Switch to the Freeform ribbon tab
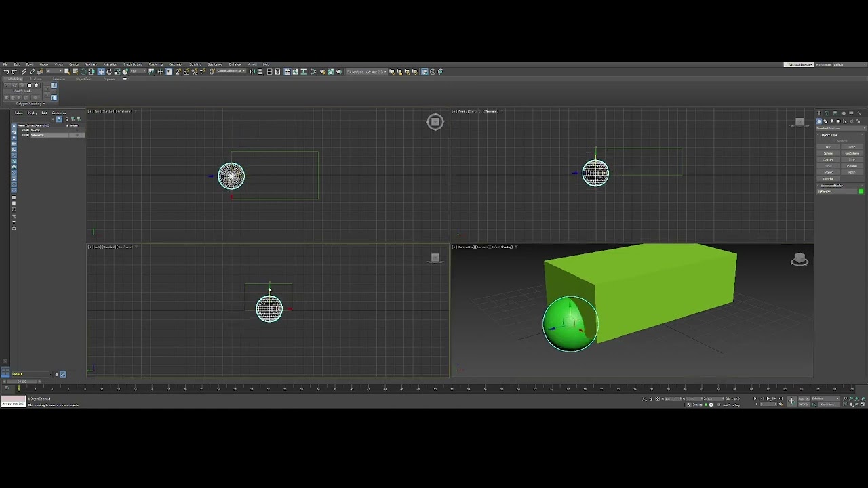The height and width of the screenshot is (488, 868). (35, 79)
